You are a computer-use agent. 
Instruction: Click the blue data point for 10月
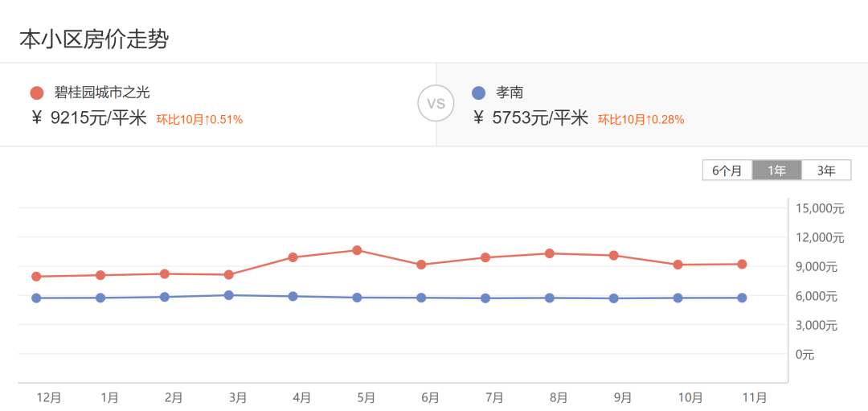coord(678,298)
